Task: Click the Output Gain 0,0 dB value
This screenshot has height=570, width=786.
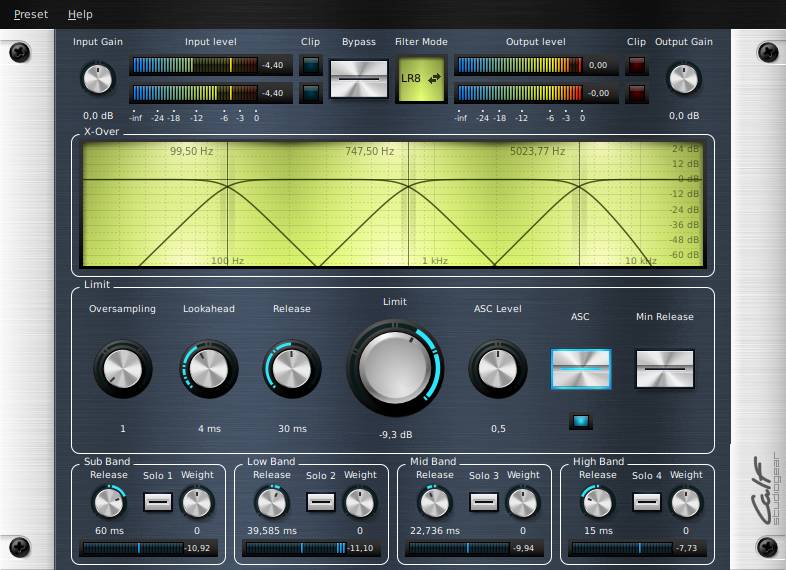Action: pos(684,116)
